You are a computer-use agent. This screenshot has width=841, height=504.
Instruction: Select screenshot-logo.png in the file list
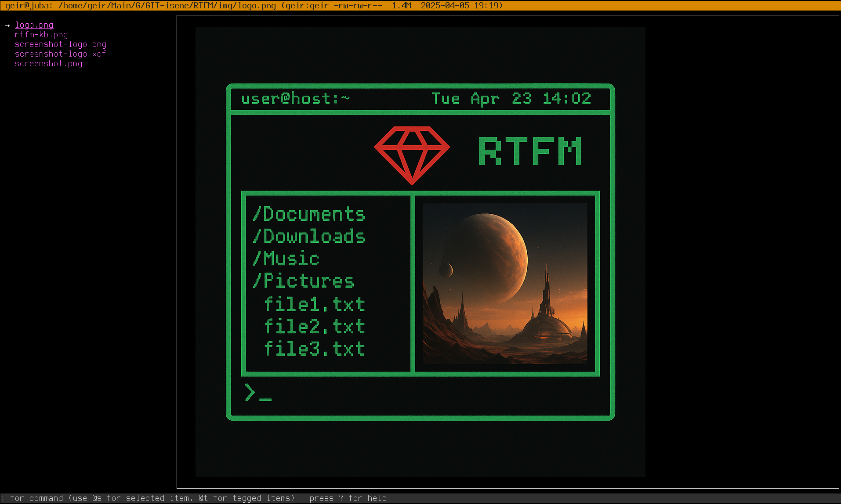pyautogui.click(x=61, y=44)
